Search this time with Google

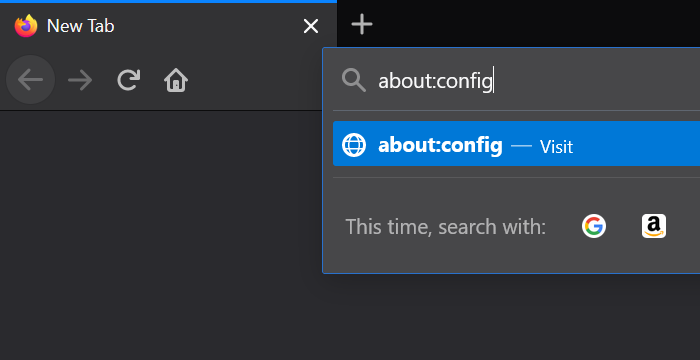594,226
